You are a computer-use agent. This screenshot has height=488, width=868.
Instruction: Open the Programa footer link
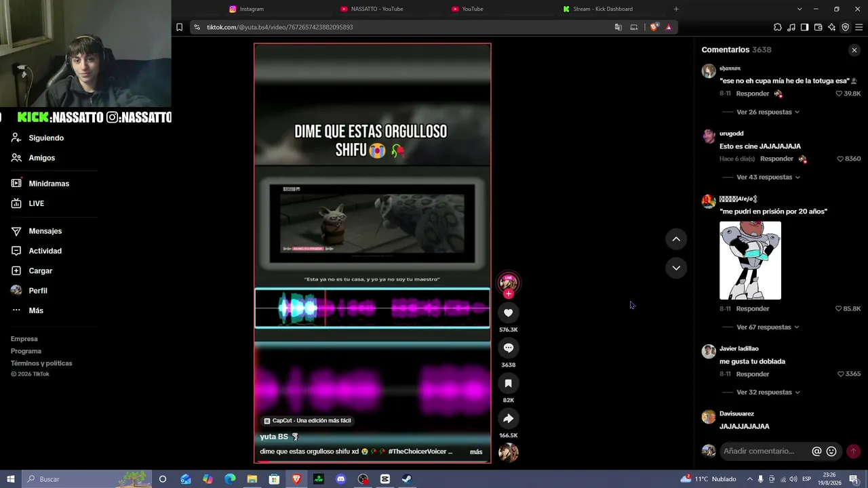pyautogui.click(x=26, y=351)
